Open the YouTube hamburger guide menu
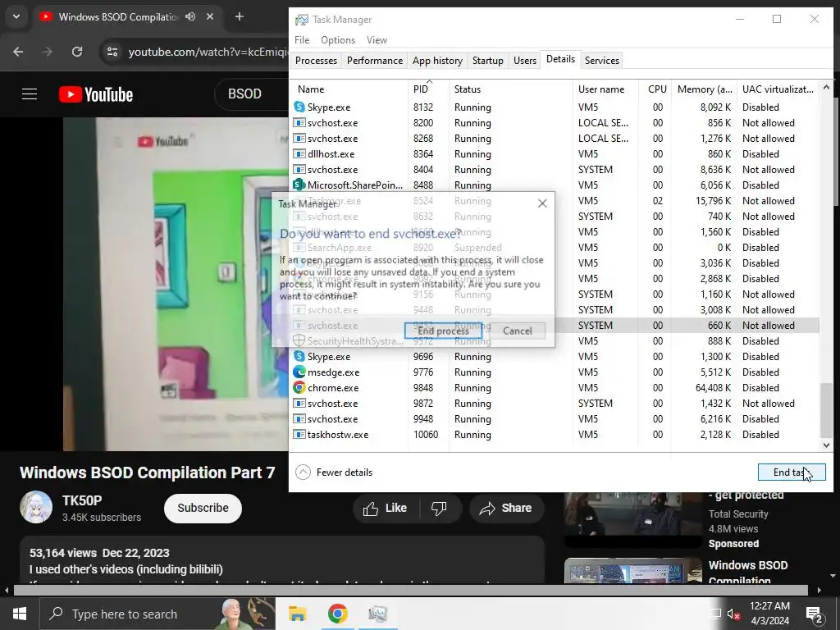840x630 pixels. pos(30,94)
